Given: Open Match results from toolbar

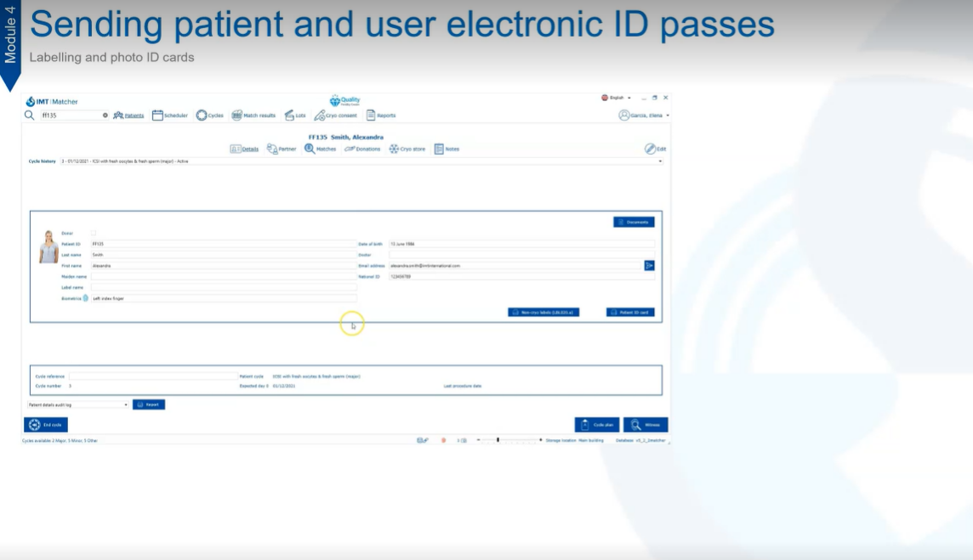Looking at the screenshot, I should [x=237, y=116].
